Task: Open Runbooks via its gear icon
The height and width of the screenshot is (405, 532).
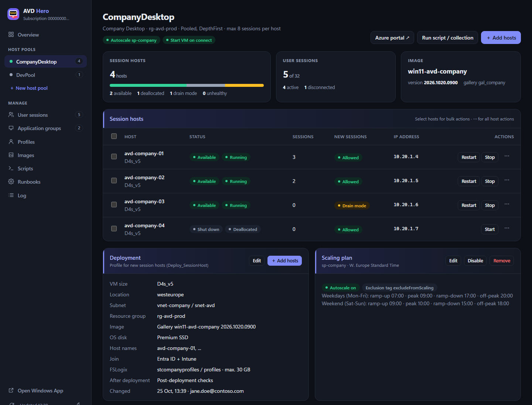Action: pyautogui.click(x=11, y=181)
